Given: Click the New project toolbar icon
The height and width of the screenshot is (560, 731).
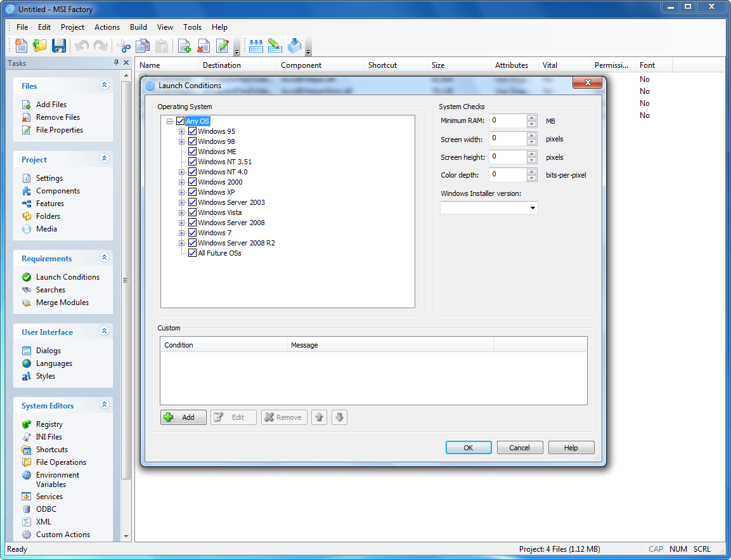Looking at the screenshot, I should tap(22, 46).
